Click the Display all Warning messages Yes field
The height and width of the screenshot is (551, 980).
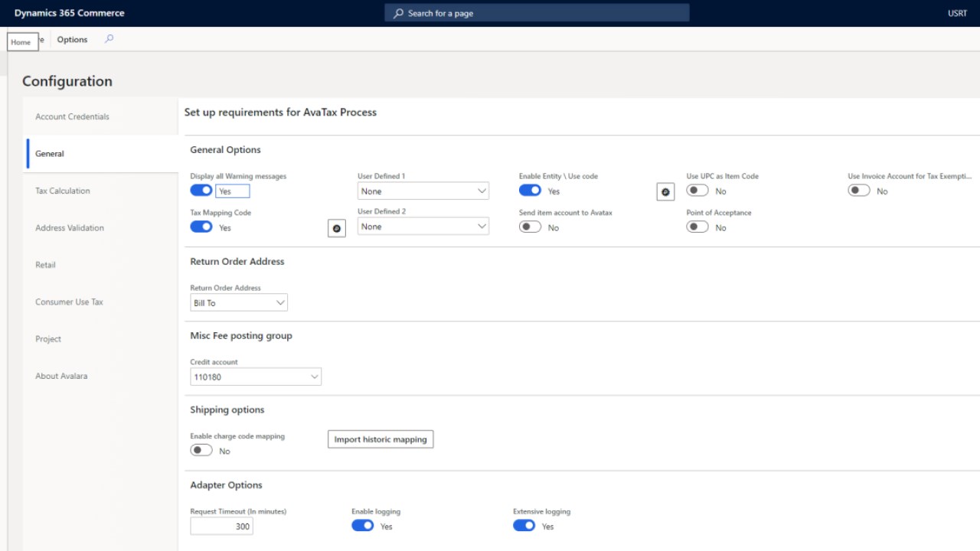[232, 191]
